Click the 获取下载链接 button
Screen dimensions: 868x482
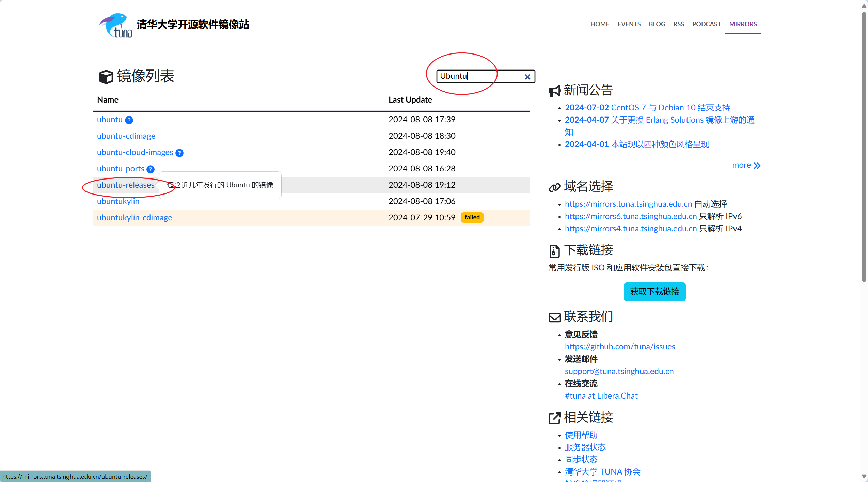click(654, 292)
